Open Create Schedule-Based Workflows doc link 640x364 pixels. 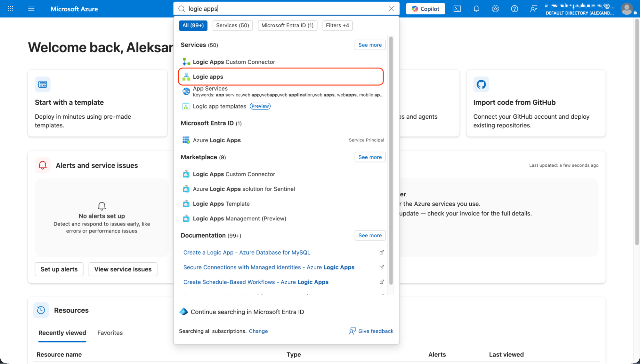256,282
